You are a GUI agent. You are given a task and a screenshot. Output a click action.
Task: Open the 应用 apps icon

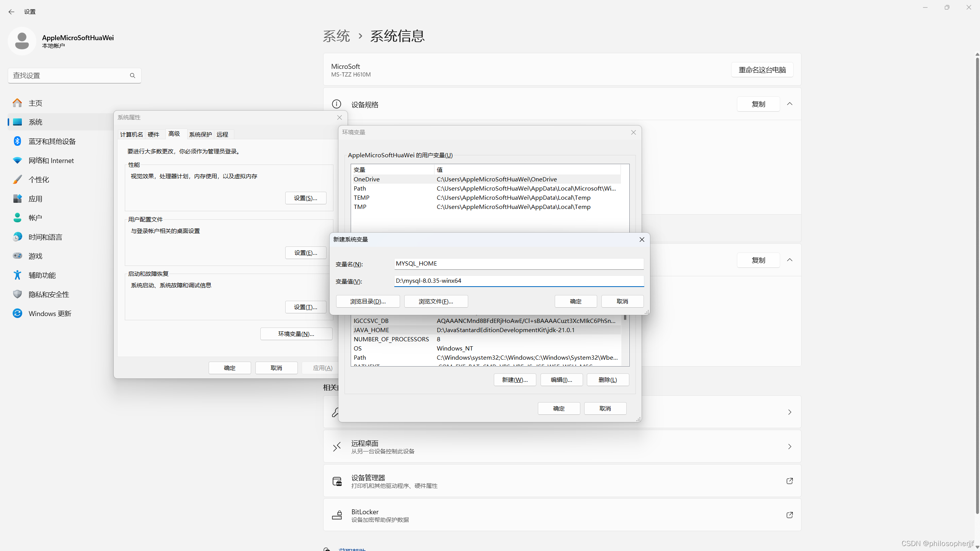(x=17, y=199)
